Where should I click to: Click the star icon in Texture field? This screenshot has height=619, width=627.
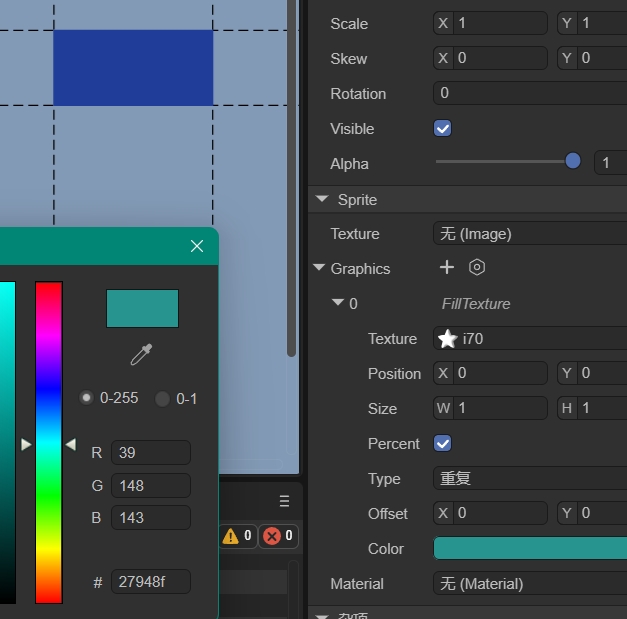pos(447,339)
